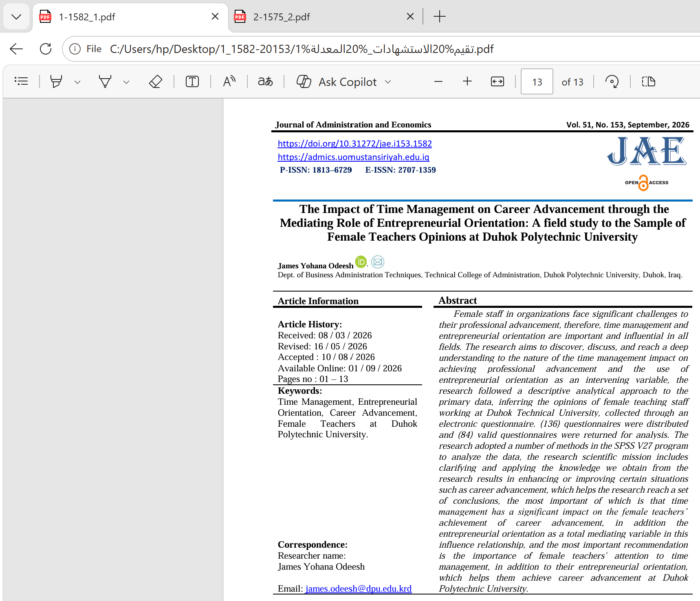Zoom out with the minus button
700x601 pixels.
pyautogui.click(x=438, y=81)
